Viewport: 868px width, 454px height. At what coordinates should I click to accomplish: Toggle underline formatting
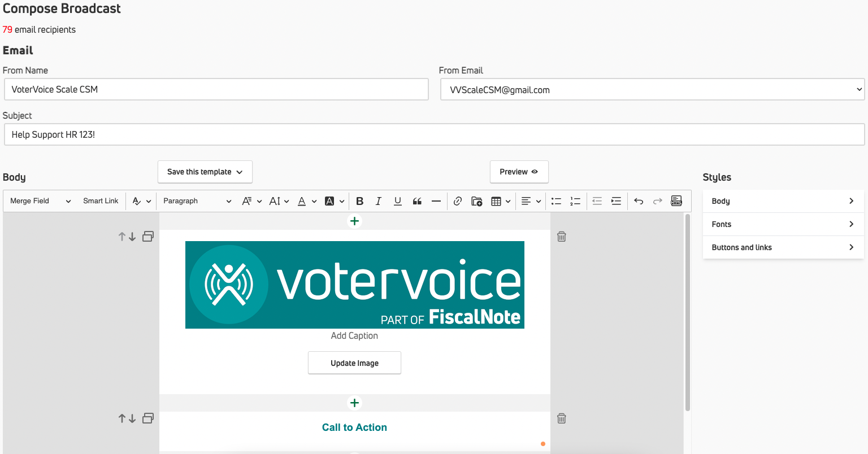pyautogui.click(x=398, y=201)
